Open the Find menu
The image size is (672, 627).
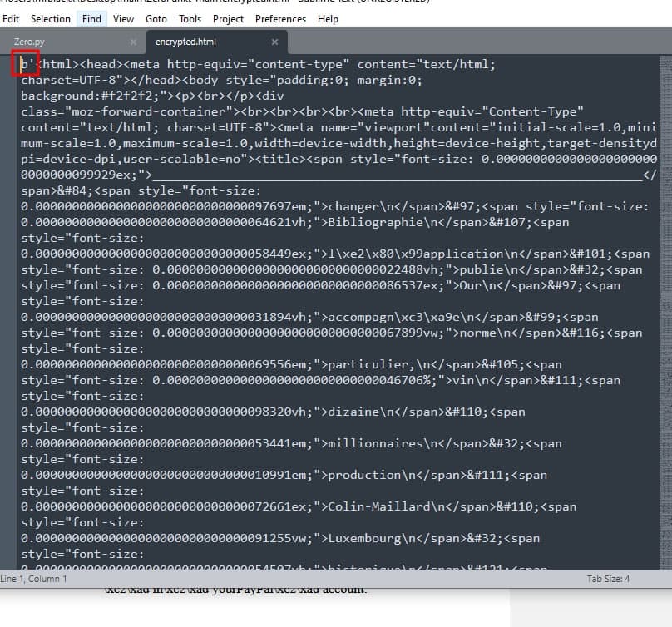pos(91,18)
